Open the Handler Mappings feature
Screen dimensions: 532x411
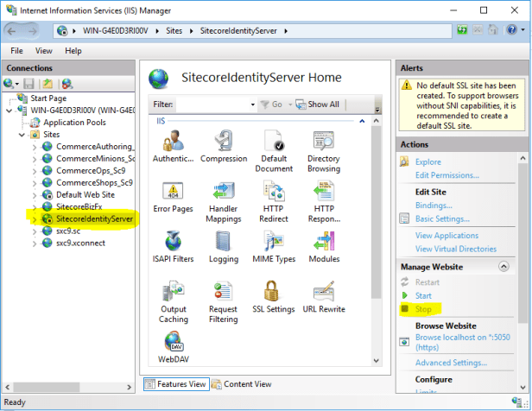(x=224, y=192)
